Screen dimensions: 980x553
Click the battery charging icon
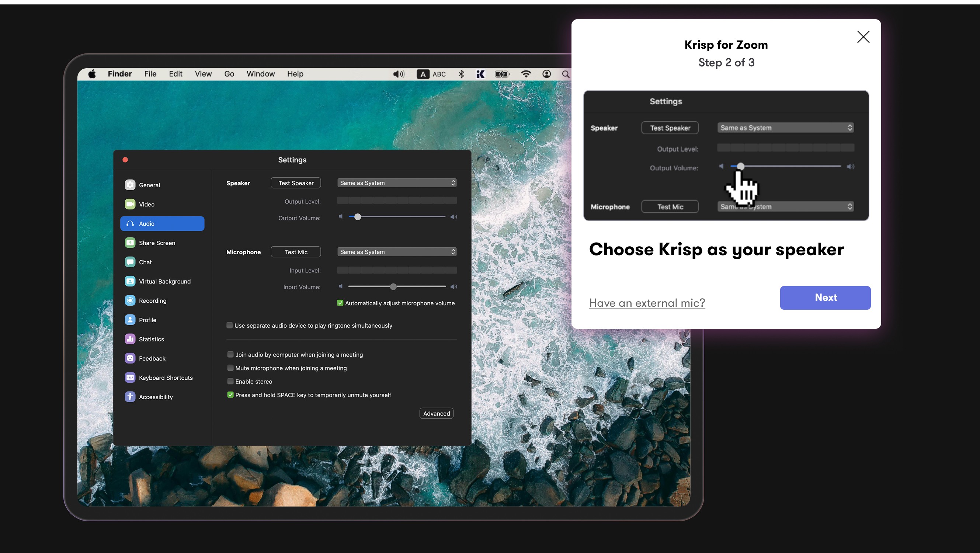502,74
